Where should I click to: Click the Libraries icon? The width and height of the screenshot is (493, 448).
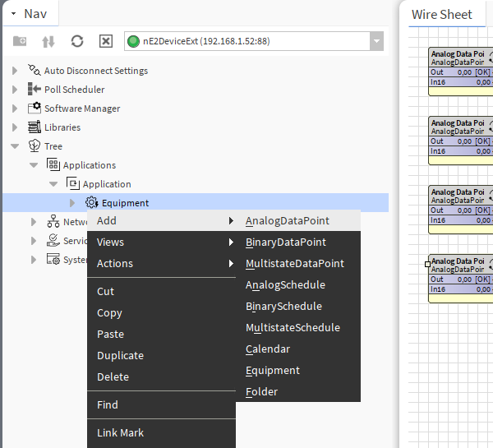(x=35, y=127)
